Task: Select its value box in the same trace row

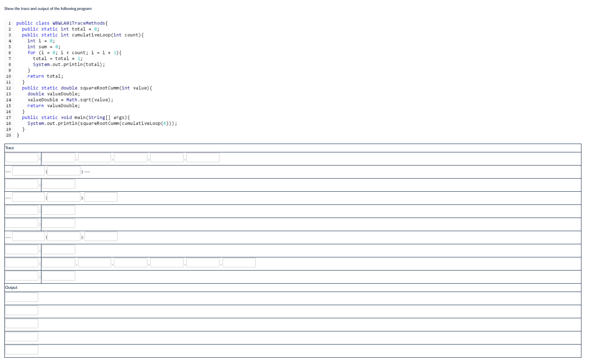Action: point(58,183)
